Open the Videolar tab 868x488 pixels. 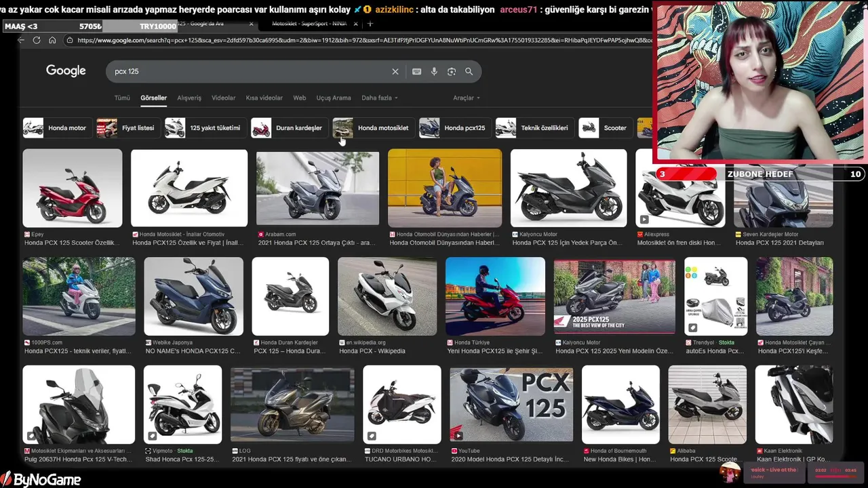(224, 98)
